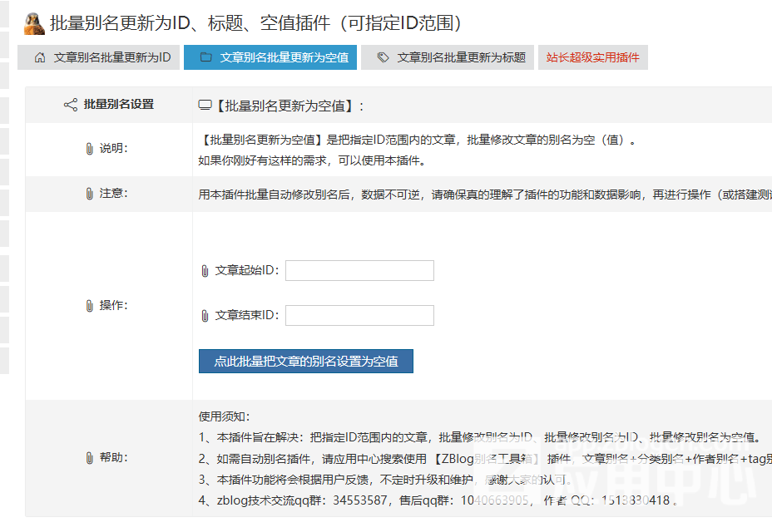This screenshot has width=772, height=532.
Task: Click the tag icon on the third tab
Action: pos(383,58)
